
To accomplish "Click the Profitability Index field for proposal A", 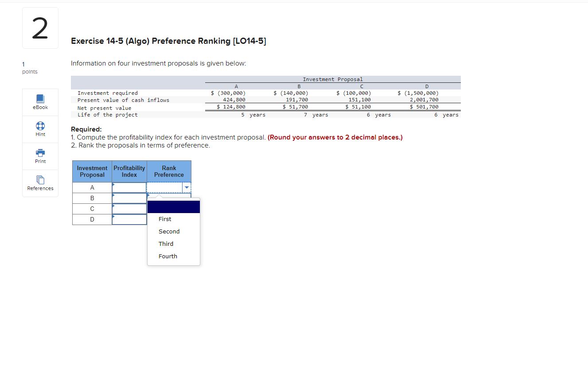I will pos(129,188).
